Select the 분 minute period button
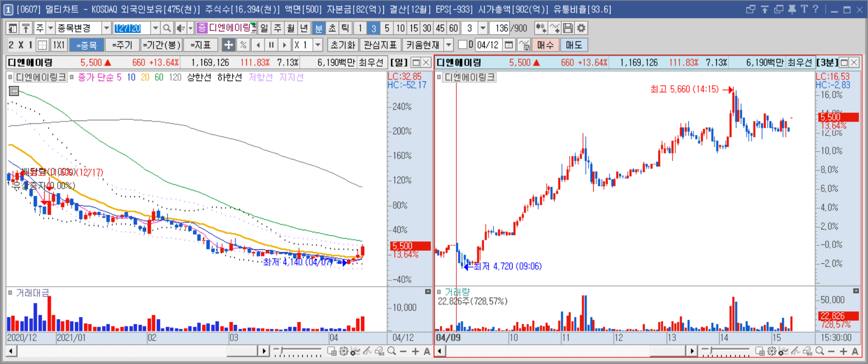Screen dimensions: 868x364 point(318,28)
